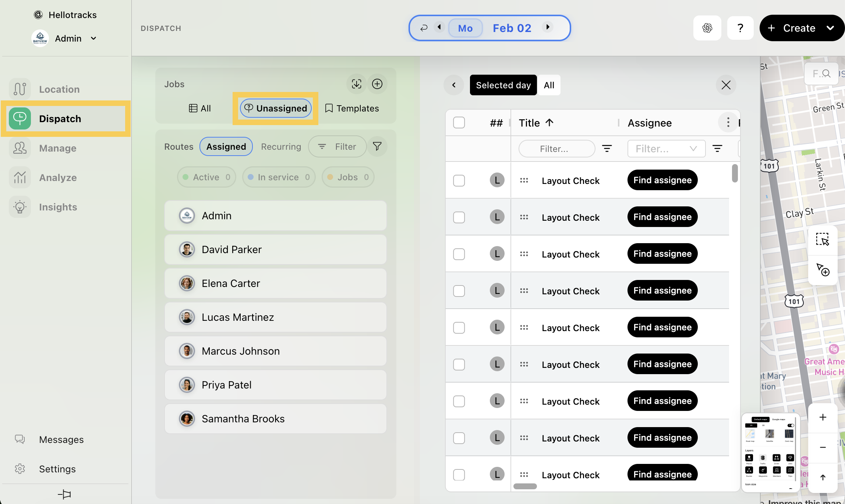Toggle the Active status filter chip

(206, 177)
